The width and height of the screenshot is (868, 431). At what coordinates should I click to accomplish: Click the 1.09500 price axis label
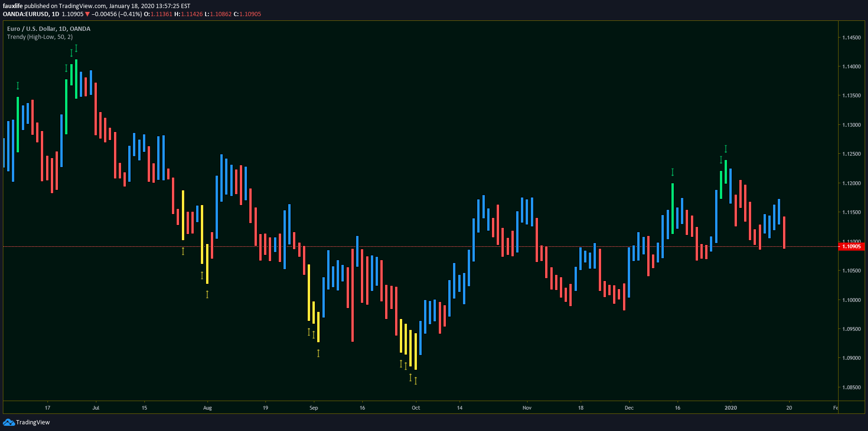851,329
